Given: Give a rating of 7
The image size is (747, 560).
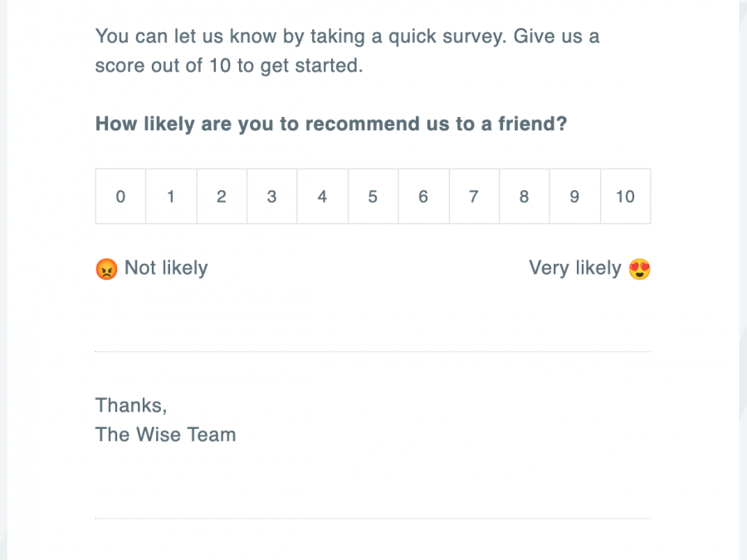Looking at the screenshot, I should (x=474, y=197).
